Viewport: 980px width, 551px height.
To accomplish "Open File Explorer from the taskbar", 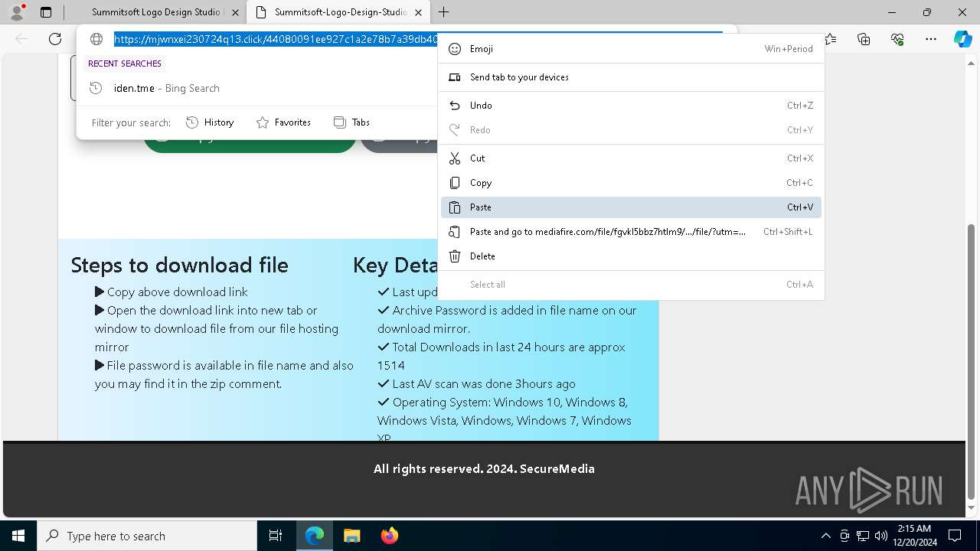I will pyautogui.click(x=351, y=536).
